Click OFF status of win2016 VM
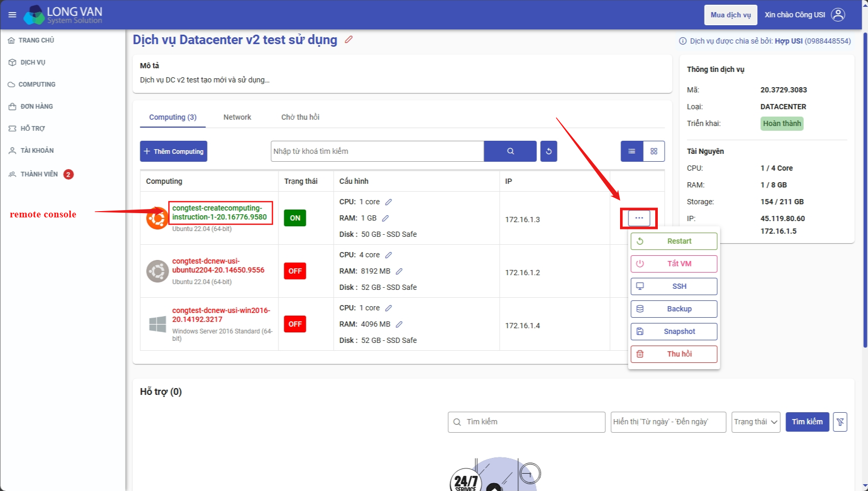This screenshot has width=868, height=491. click(295, 324)
